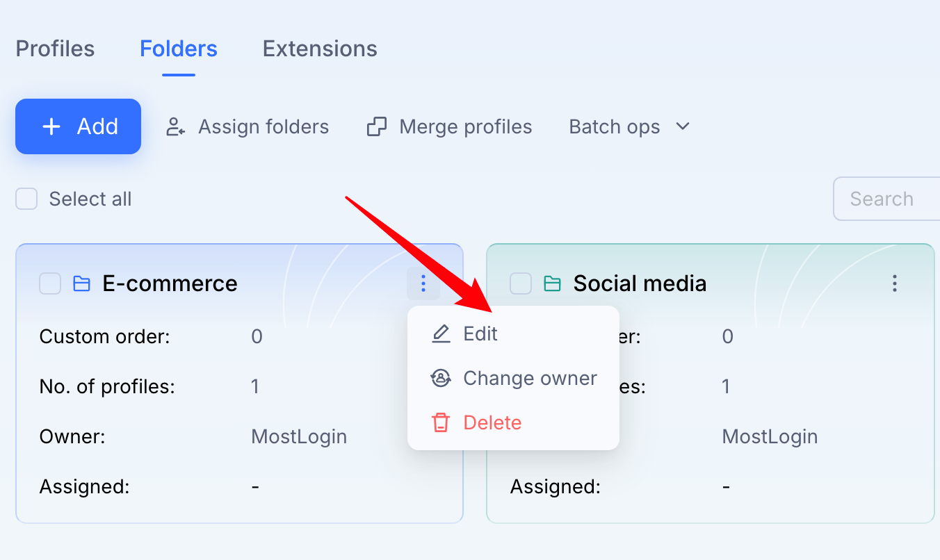The image size is (940, 560).
Task: Check the E-commerce folder checkbox
Action: 50,283
